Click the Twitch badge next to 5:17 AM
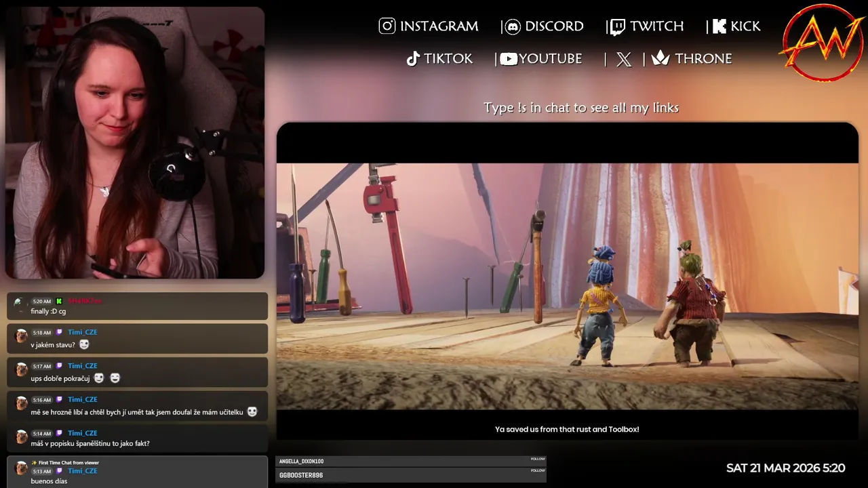 (59, 366)
